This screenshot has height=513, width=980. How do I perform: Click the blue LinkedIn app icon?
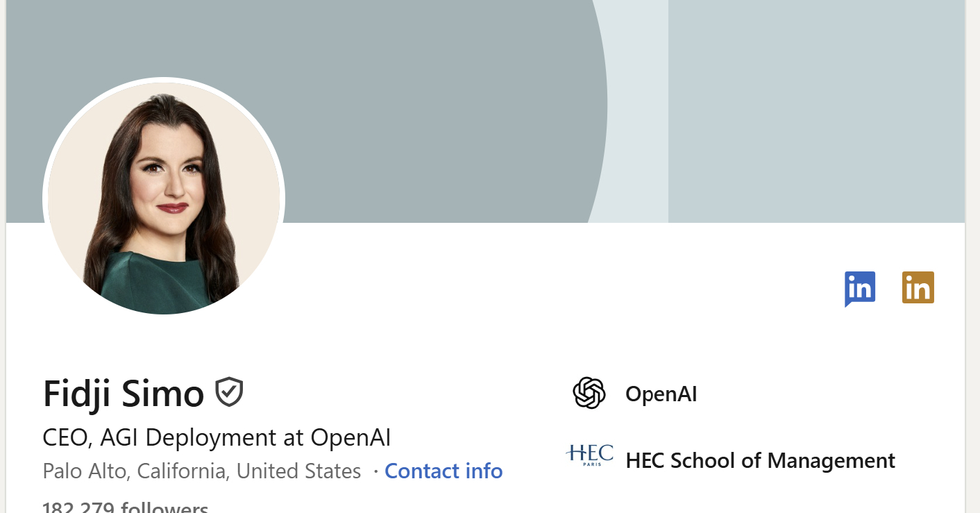click(x=860, y=287)
